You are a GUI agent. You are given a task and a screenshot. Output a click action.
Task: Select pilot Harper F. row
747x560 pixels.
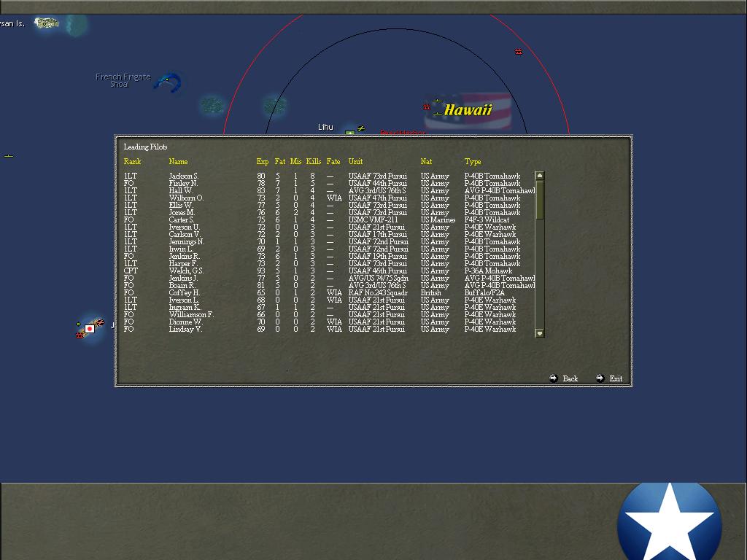point(329,263)
